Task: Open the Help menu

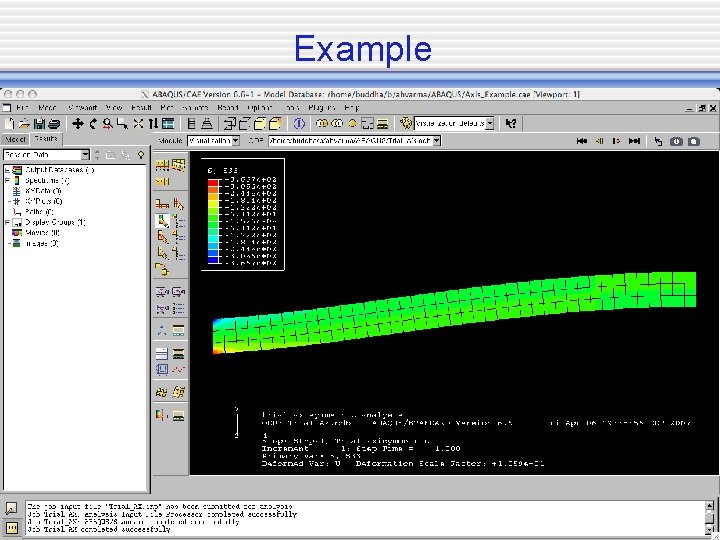Action: (351, 107)
